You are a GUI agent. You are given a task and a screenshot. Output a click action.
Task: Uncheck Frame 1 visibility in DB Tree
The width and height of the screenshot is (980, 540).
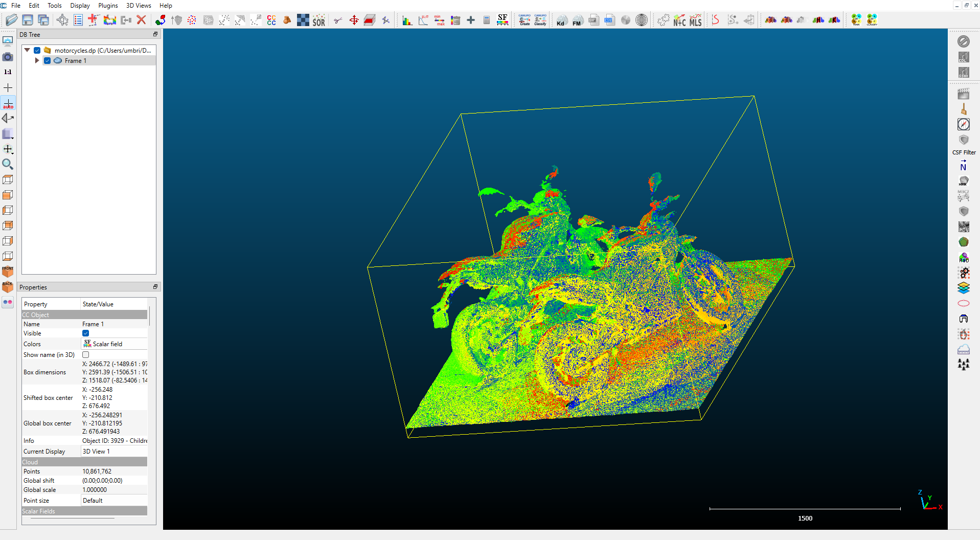(x=48, y=60)
